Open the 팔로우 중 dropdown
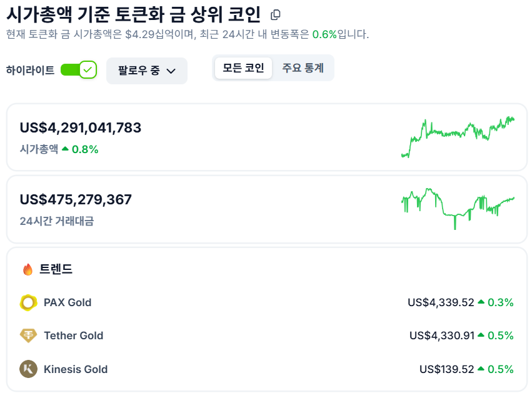 [x=146, y=70]
